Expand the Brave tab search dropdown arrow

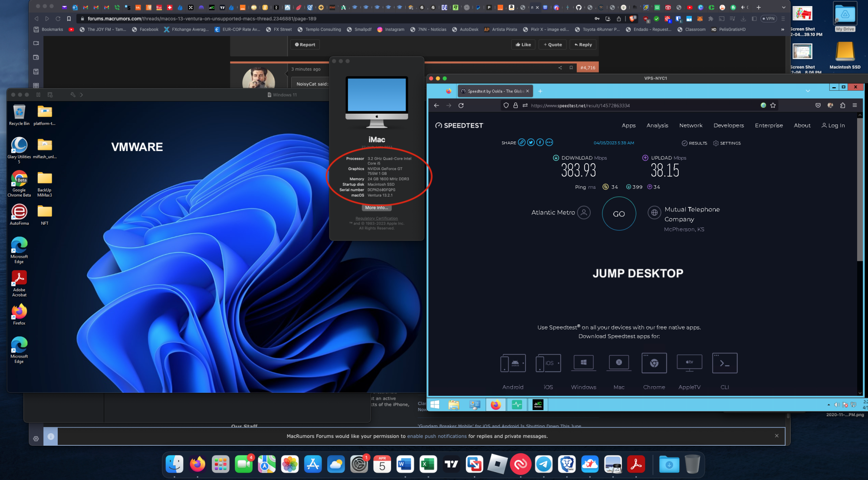point(783,7)
